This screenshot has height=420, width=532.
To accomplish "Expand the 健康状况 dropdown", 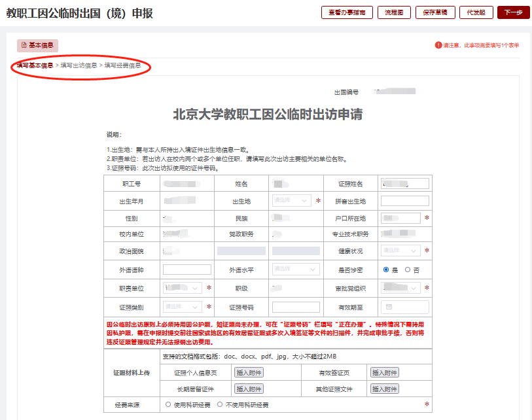I will pos(400,251).
